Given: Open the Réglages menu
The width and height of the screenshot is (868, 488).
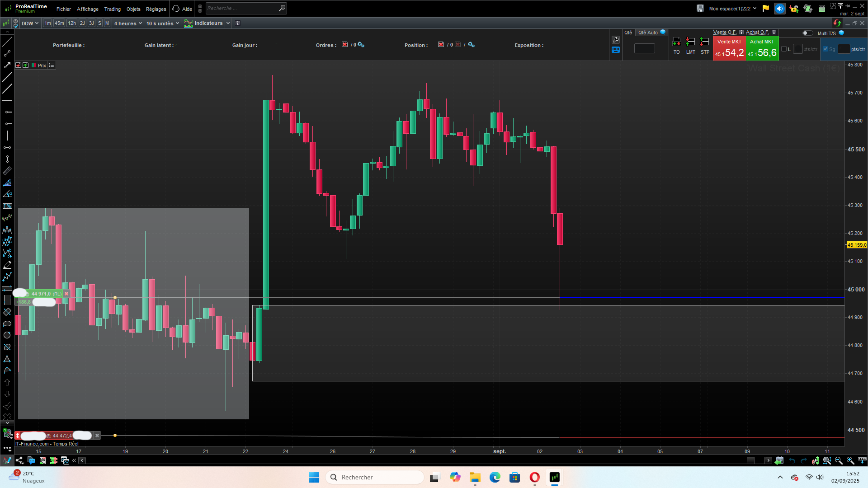Looking at the screenshot, I should click(x=156, y=9).
